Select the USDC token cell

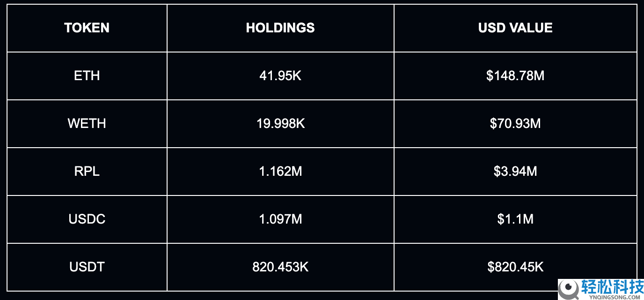(87, 219)
